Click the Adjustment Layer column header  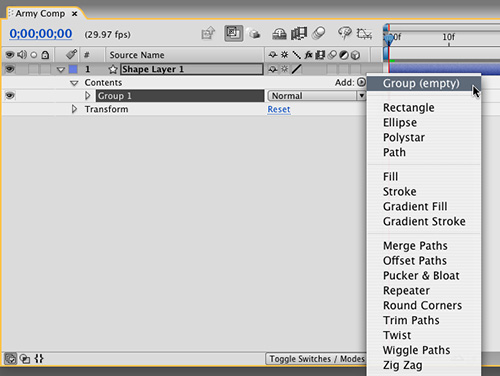(344, 55)
